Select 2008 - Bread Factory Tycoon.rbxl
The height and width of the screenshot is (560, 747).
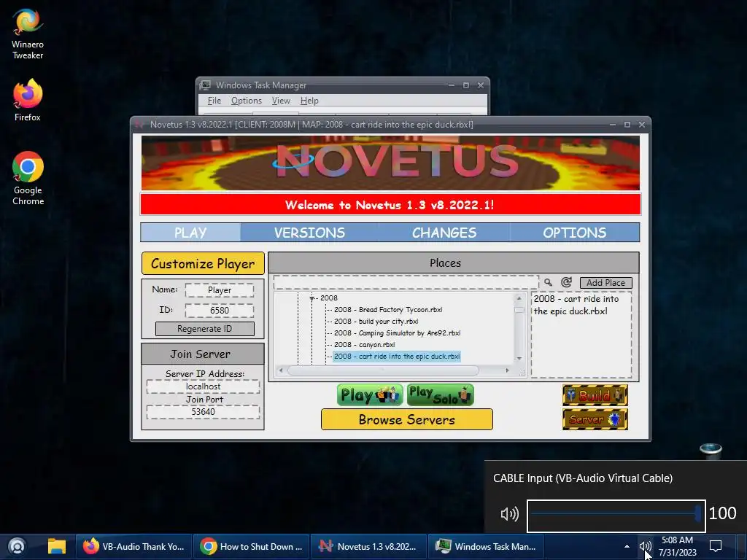388,309
